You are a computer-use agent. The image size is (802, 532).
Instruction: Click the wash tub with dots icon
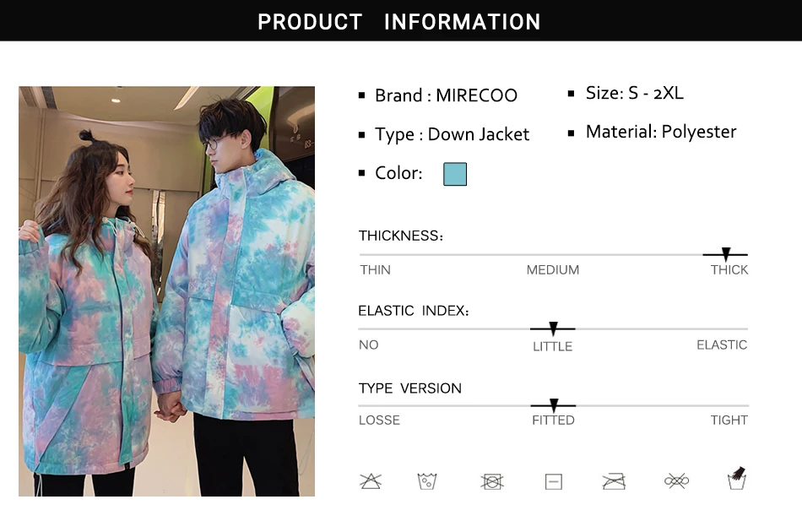click(426, 480)
